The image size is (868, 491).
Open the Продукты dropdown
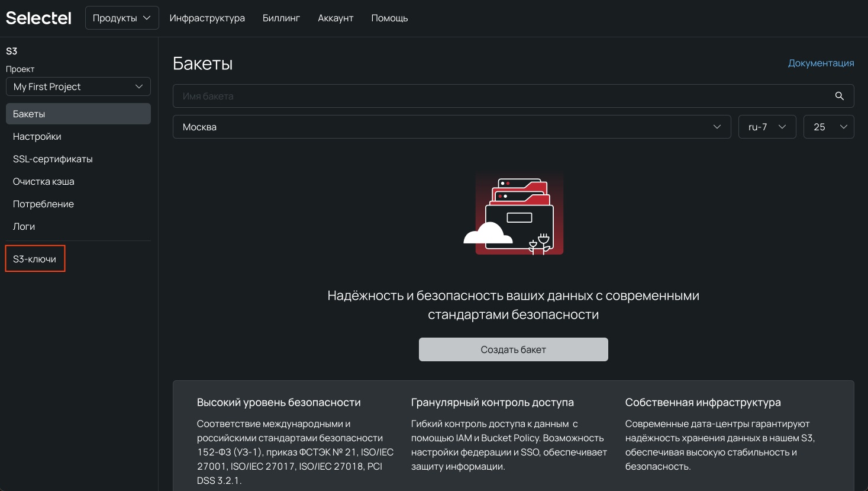pyautogui.click(x=121, y=18)
